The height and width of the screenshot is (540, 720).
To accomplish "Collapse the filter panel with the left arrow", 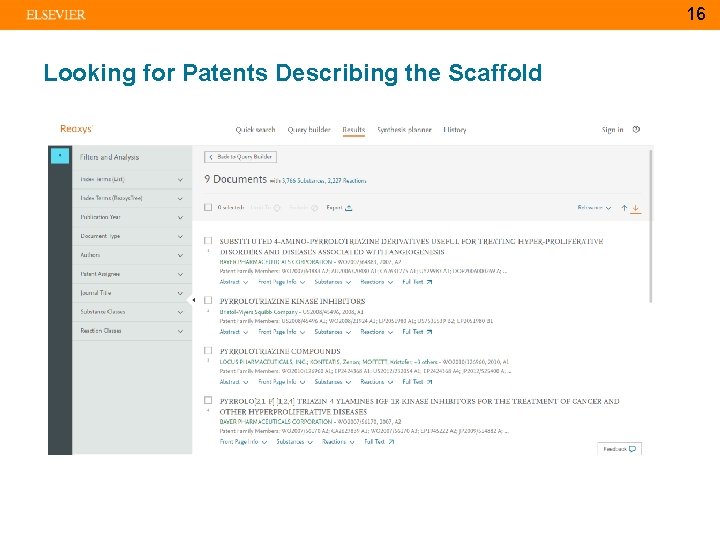I will [194, 300].
